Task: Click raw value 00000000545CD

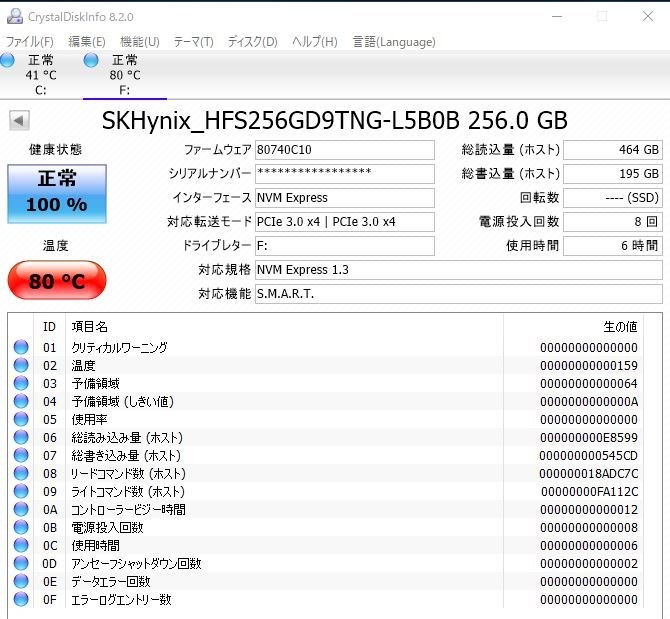Action: [x=588, y=455]
